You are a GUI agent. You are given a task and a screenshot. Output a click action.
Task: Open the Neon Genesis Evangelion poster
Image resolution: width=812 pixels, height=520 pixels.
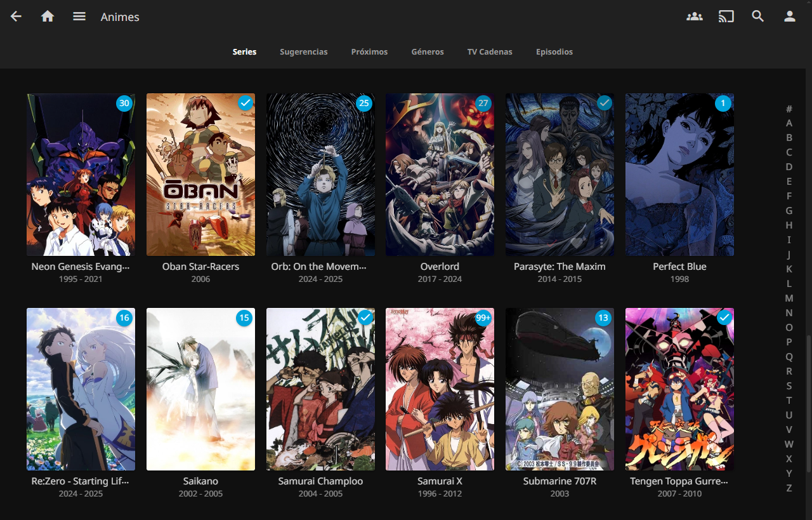point(81,175)
